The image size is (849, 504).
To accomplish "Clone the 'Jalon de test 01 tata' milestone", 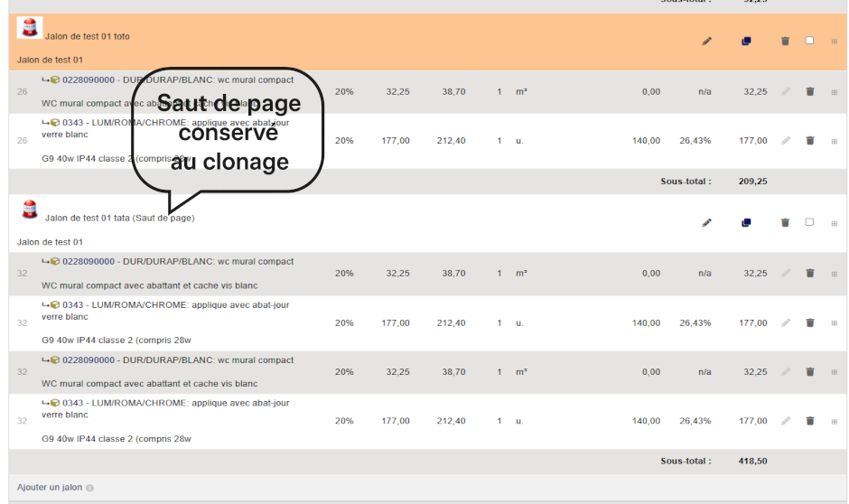I will click(x=746, y=223).
